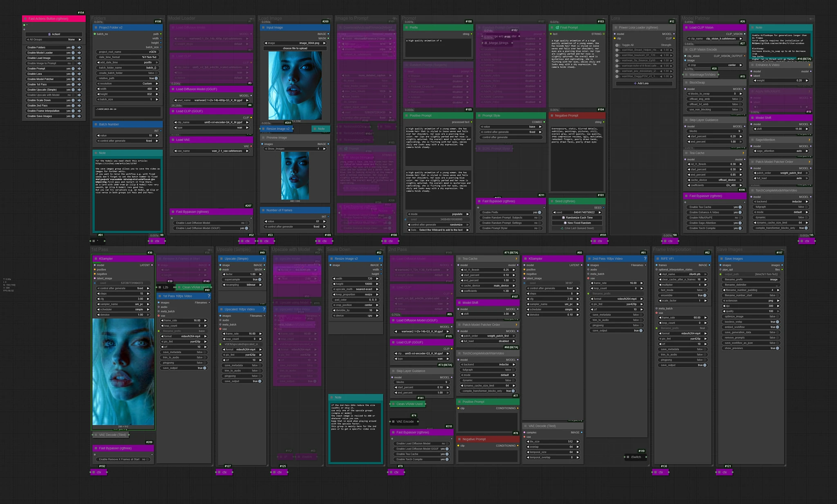Click collapse dot on Batch Number node
Screen dimensions: 837x504
pos(96,124)
